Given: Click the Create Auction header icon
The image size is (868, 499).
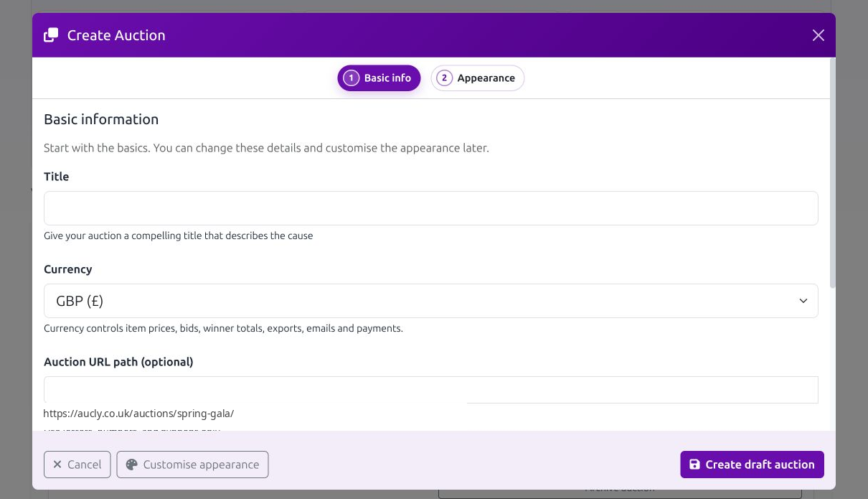Looking at the screenshot, I should point(51,35).
